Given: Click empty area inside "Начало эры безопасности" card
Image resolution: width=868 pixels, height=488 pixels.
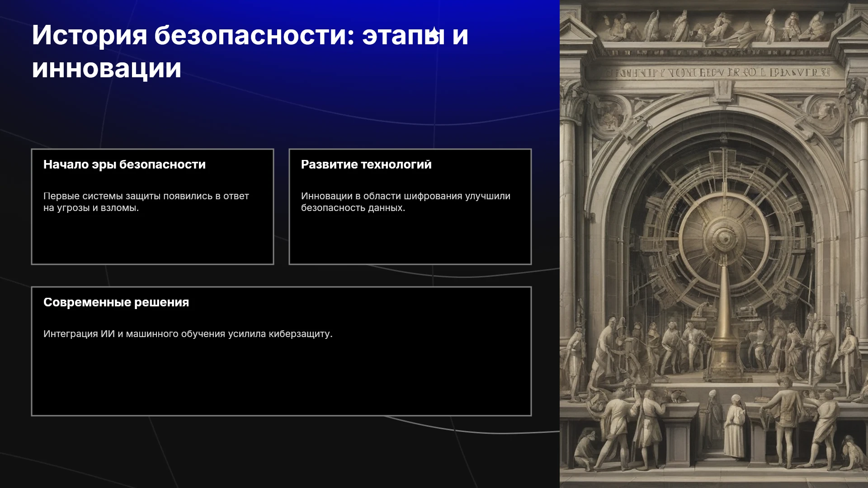Looking at the screenshot, I should pyautogui.click(x=152, y=239).
